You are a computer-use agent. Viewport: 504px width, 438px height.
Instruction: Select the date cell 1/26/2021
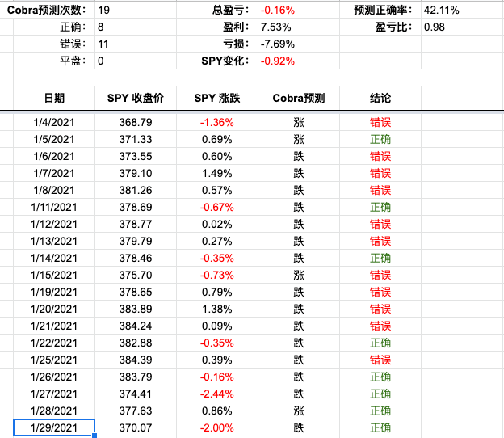pos(54,377)
